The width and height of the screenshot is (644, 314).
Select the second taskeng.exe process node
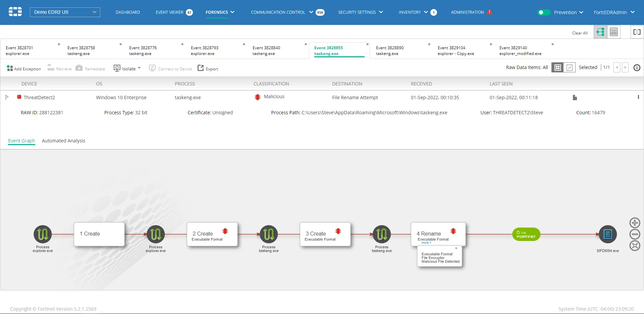382,234
